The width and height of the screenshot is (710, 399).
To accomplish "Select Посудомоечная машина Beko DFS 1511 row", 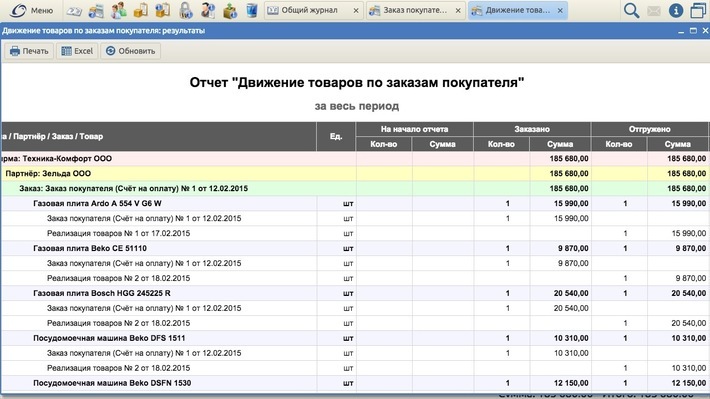I will pos(355,338).
